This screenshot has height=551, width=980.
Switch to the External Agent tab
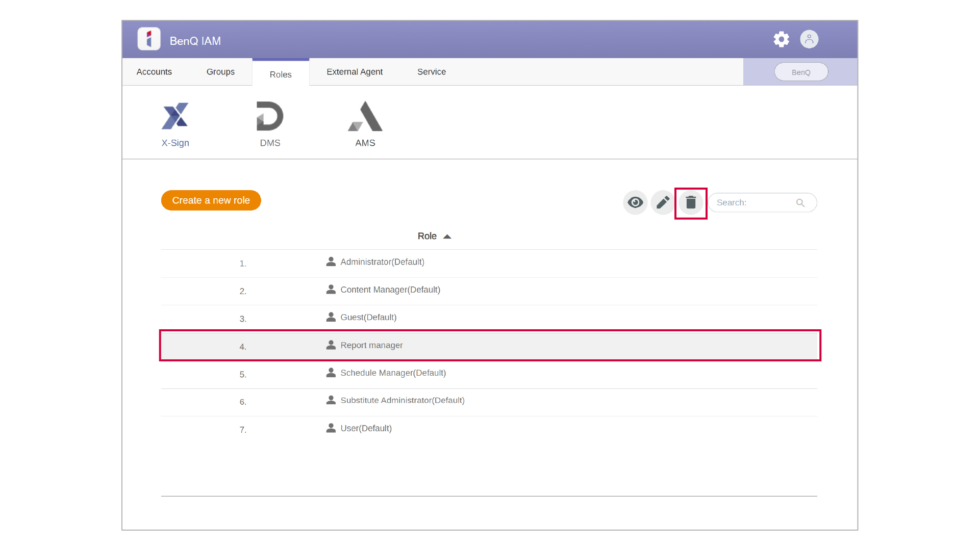point(355,71)
